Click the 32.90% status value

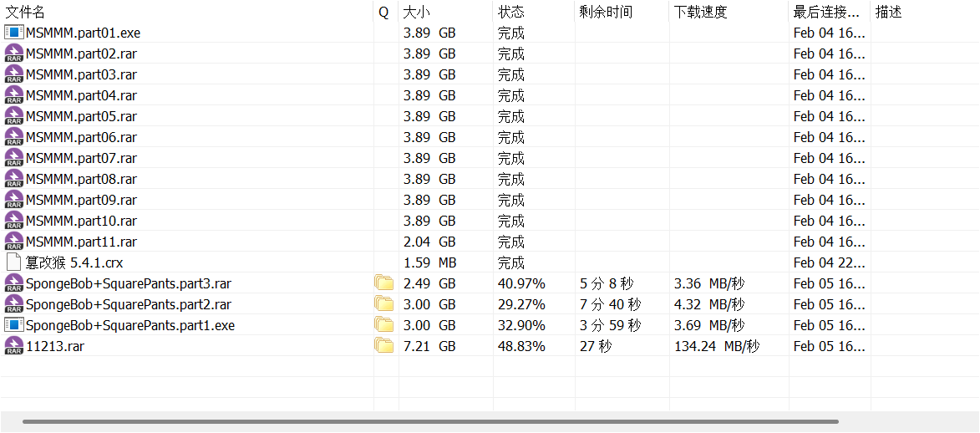tap(521, 325)
